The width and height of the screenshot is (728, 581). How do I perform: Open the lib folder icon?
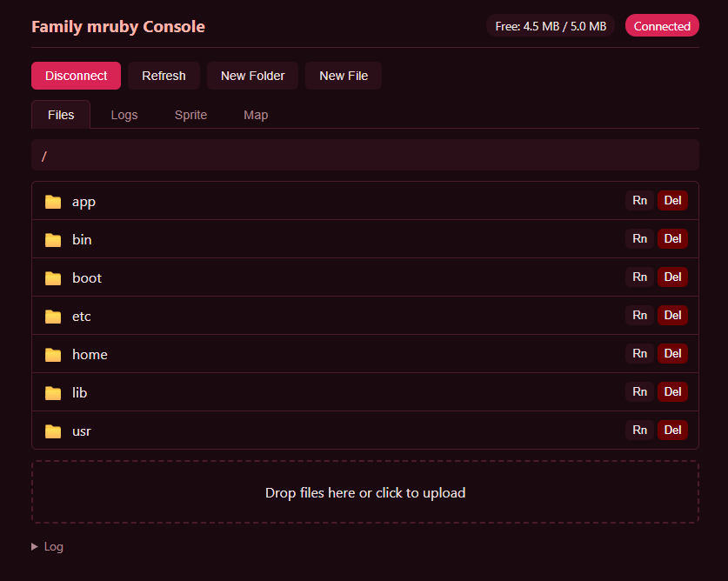click(53, 393)
